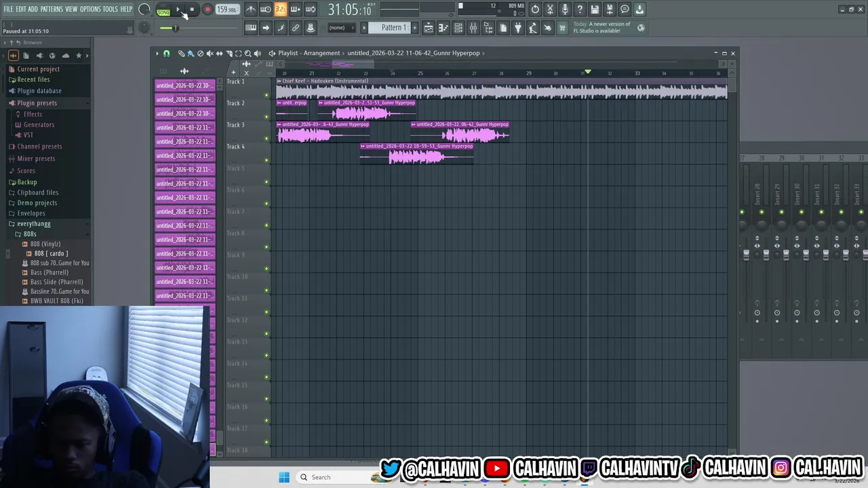Click the download/export icon in top toolbar
The width and height of the screenshot is (868, 488).
tap(639, 9)
